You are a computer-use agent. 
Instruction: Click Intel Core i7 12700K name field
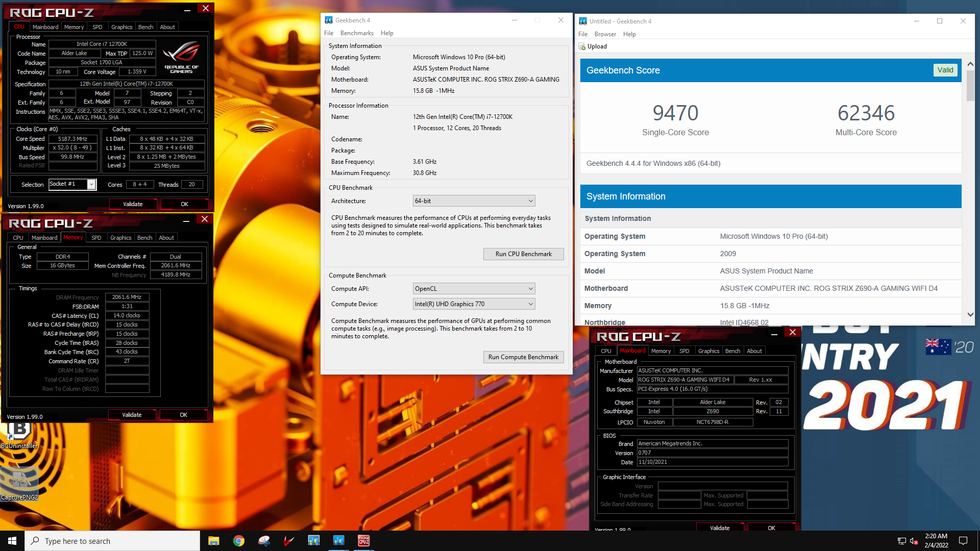(102, 44)
